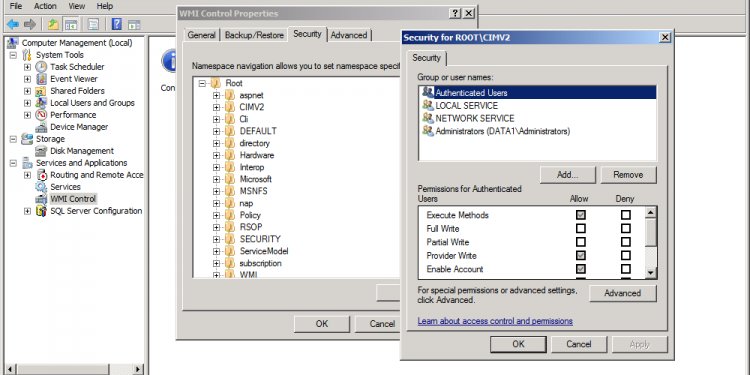Toggle Allow checkbox for Partial Write

point(581,242)
